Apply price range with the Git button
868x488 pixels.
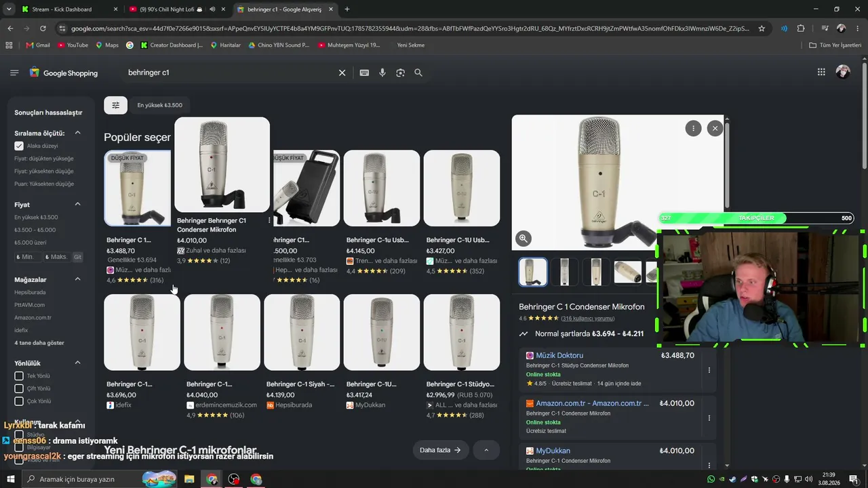pos(77,257)
